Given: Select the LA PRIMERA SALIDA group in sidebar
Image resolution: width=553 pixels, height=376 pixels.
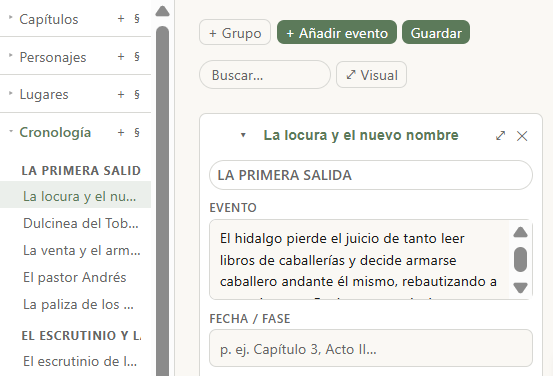Looking at the screenshot, I should pos(81,170).
